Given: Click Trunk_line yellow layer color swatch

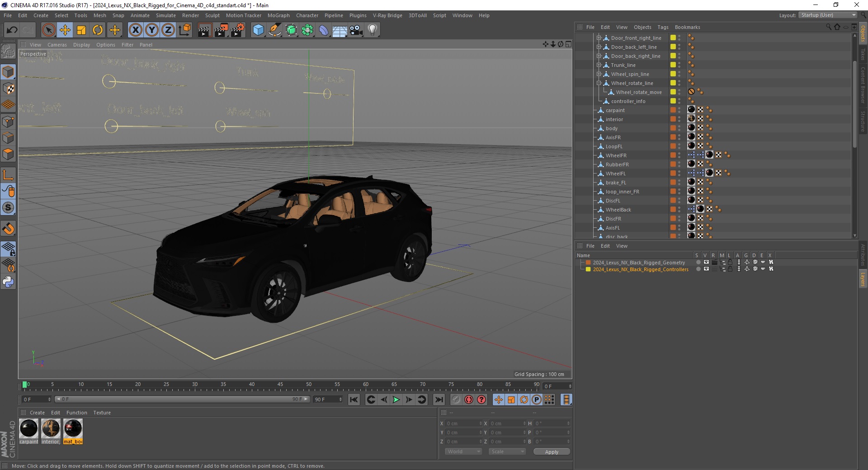Looking at the screenshot, I should click(673, 65).
